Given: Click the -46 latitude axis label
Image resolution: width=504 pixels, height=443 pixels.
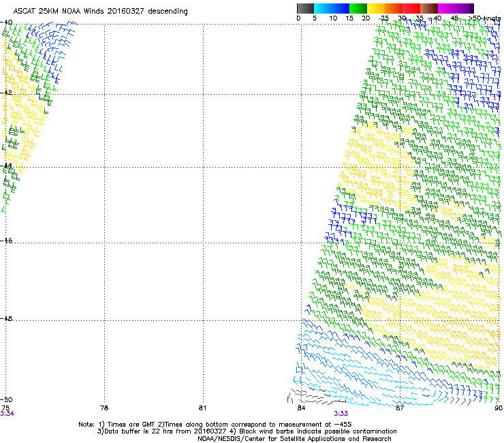Looking at the screenshot, I should pos(6,241).
